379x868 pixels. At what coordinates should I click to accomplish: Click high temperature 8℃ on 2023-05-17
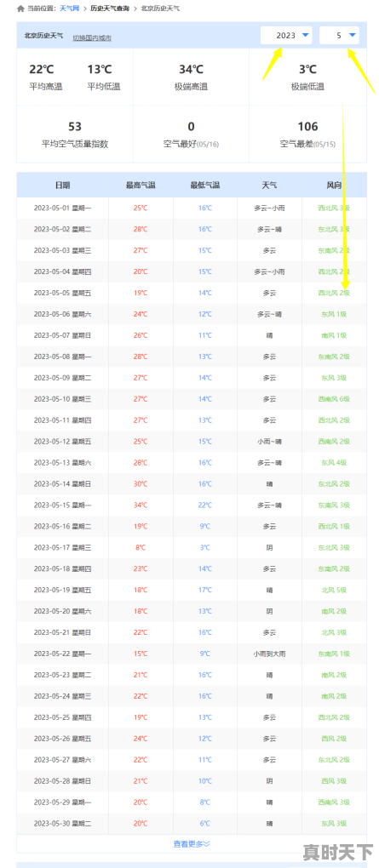pyautogui.click(x=141, y=547)
